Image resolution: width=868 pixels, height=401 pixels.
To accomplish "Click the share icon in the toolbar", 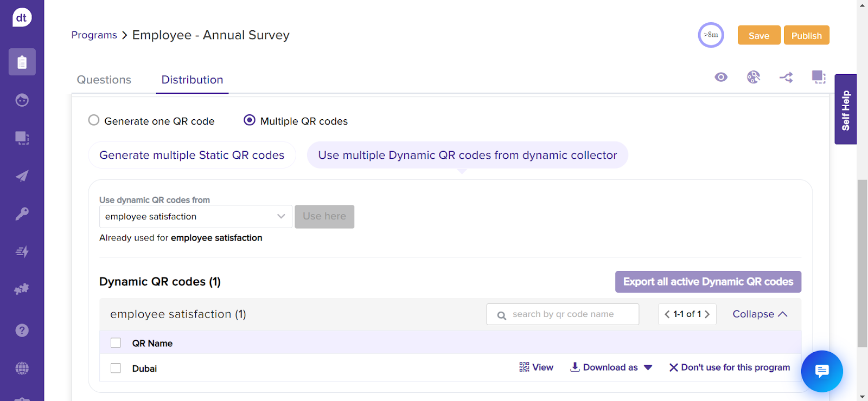I will coord(786,77).
